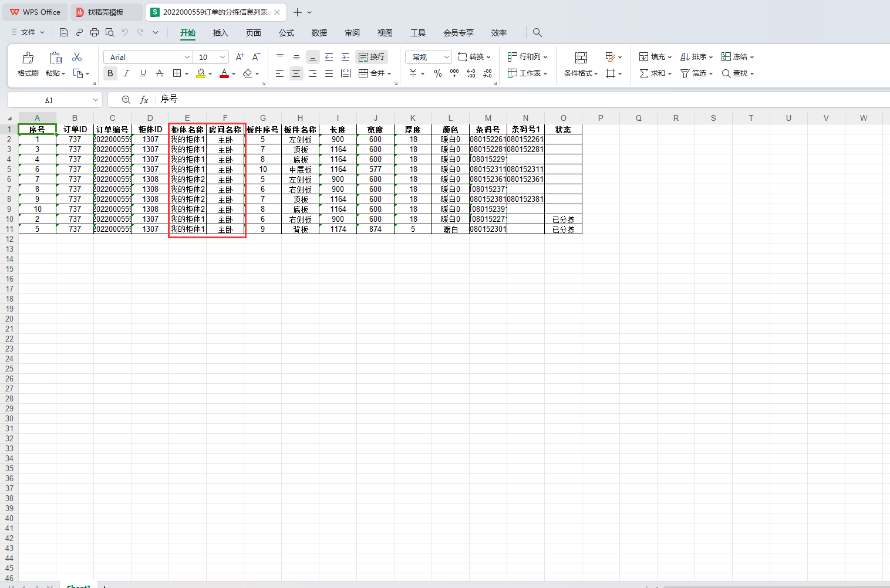This screenshot has height=588, width=890.
Task: Apply strikethrough formatting icon
Action: (160, 73)
